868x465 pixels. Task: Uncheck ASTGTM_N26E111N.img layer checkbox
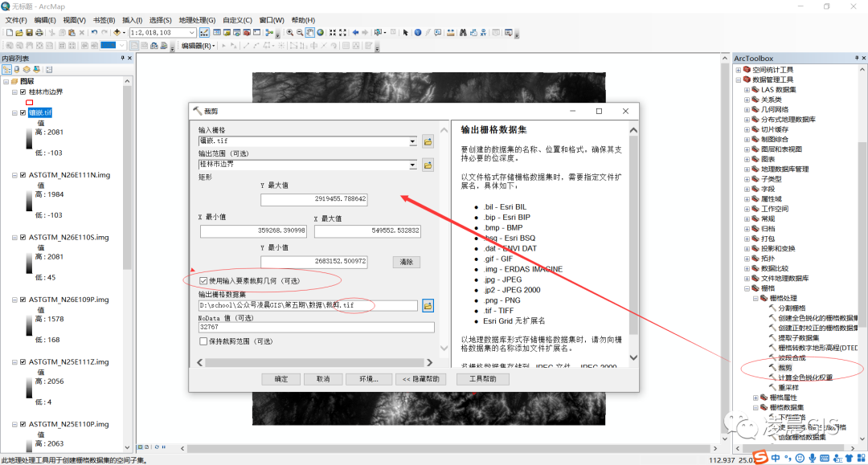pos(23,175)
